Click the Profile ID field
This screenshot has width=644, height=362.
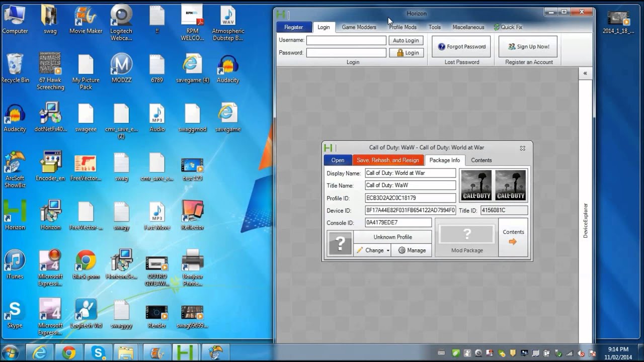point(410,198)
